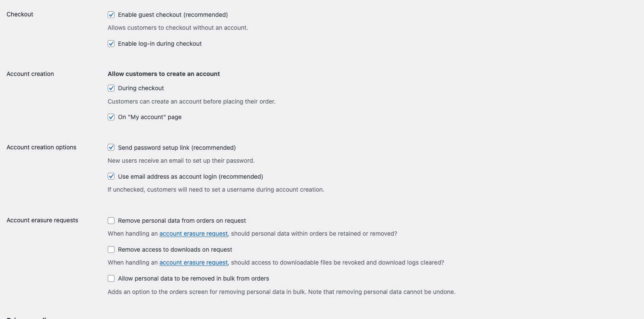Click the 'On "My account" page' label text
The width and height of the screenshot is (644, 319).
150,117
